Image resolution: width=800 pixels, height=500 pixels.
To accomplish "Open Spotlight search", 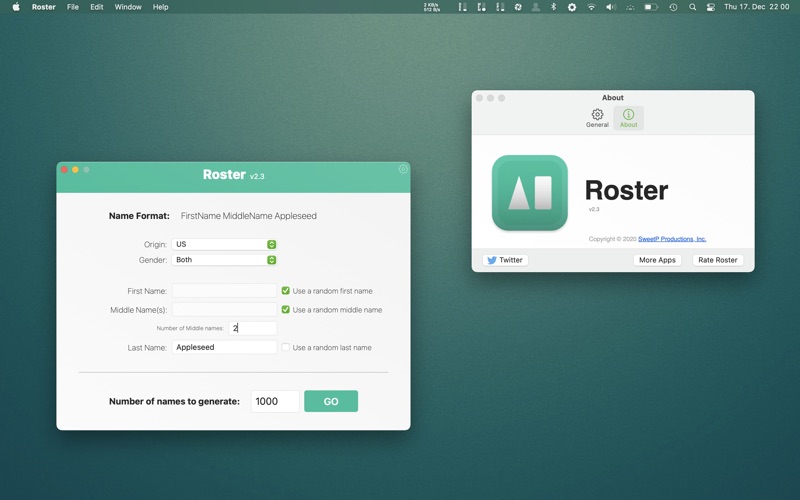I will click(692, 7).
